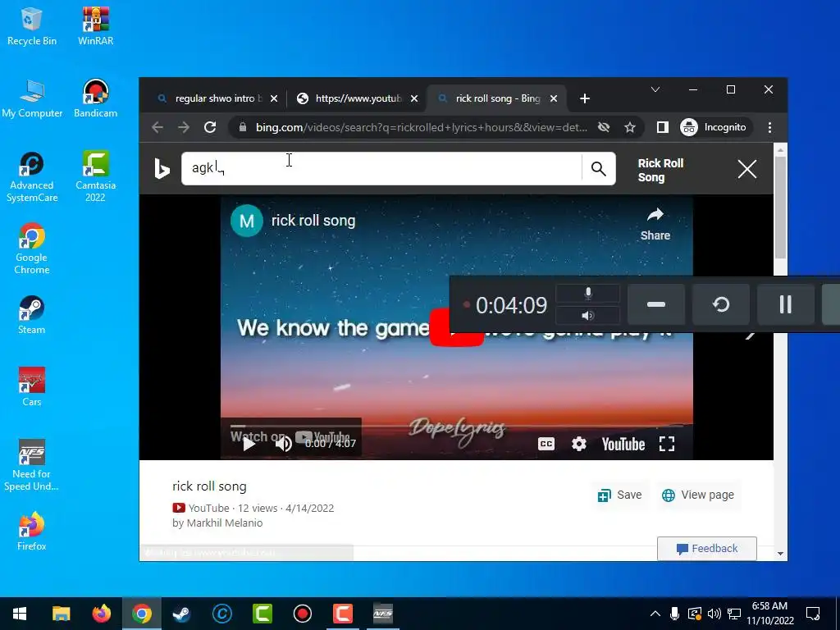
Task: Bookmark this page with the star icon
Action: (630, 127)
